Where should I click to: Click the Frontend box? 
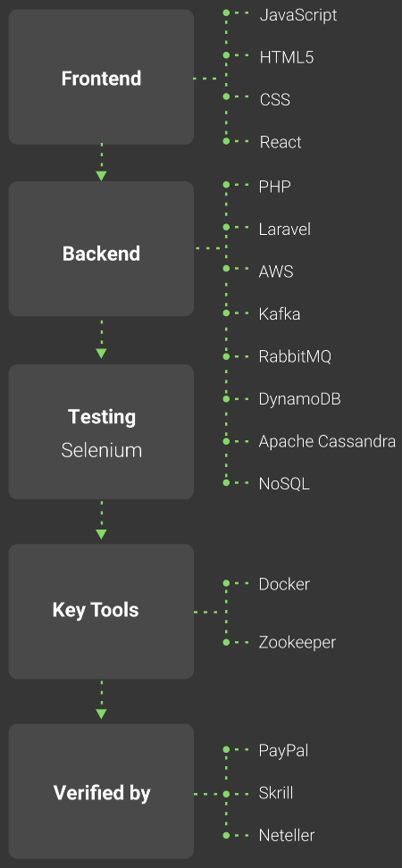point(101,77)
